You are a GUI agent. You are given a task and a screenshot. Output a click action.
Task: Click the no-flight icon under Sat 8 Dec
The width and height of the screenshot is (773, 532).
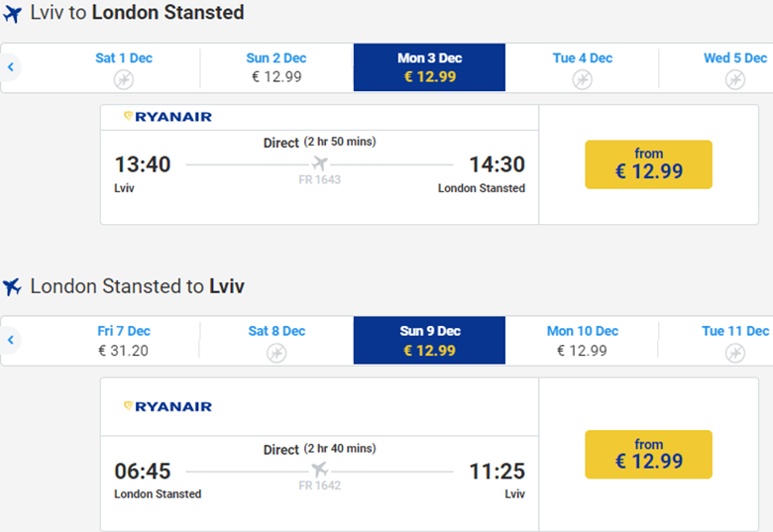pyautogui.click(x=276, y=353)
